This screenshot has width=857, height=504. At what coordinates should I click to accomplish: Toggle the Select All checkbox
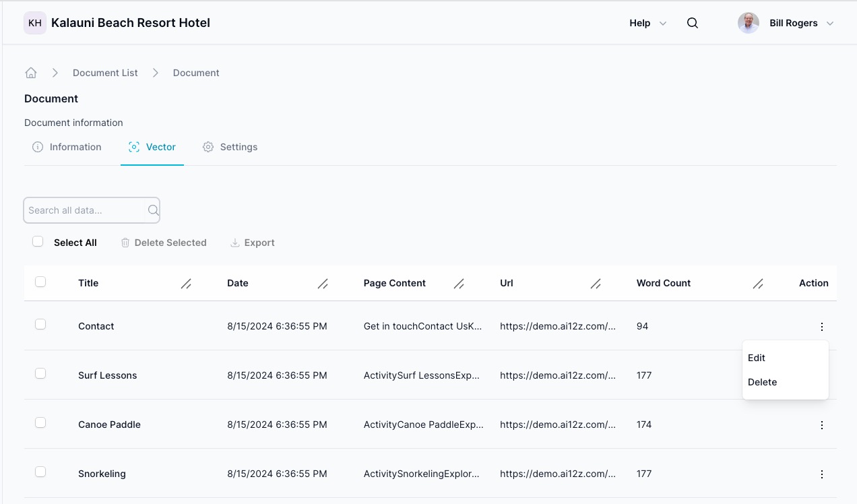pyautogui.click(x=38, y=242)
